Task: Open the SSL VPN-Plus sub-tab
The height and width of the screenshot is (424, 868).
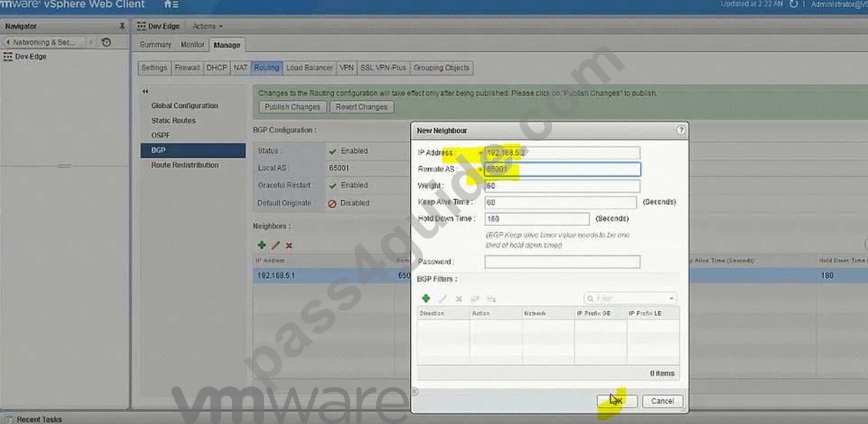Action: pos(384,68)
